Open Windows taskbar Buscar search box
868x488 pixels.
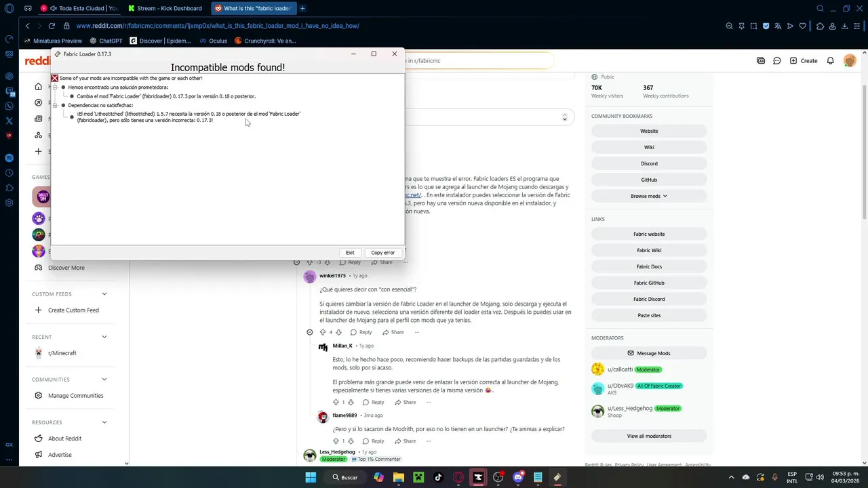pos(344,477)
